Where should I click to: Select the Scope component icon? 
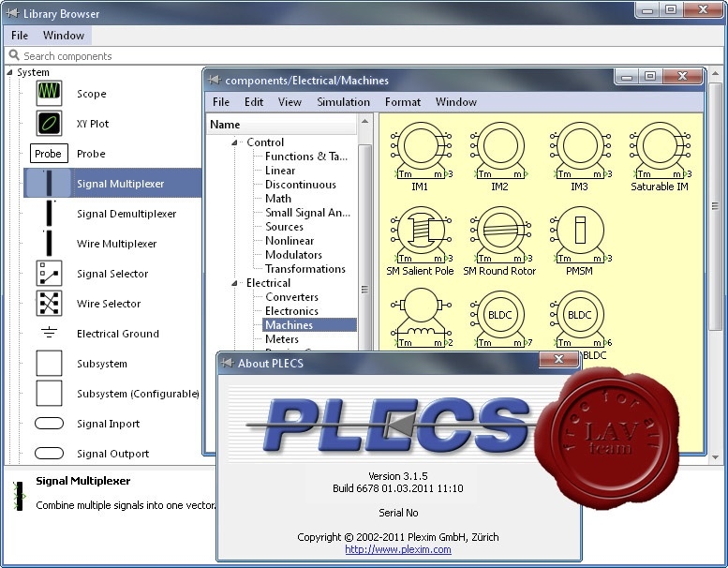[49, 93]
